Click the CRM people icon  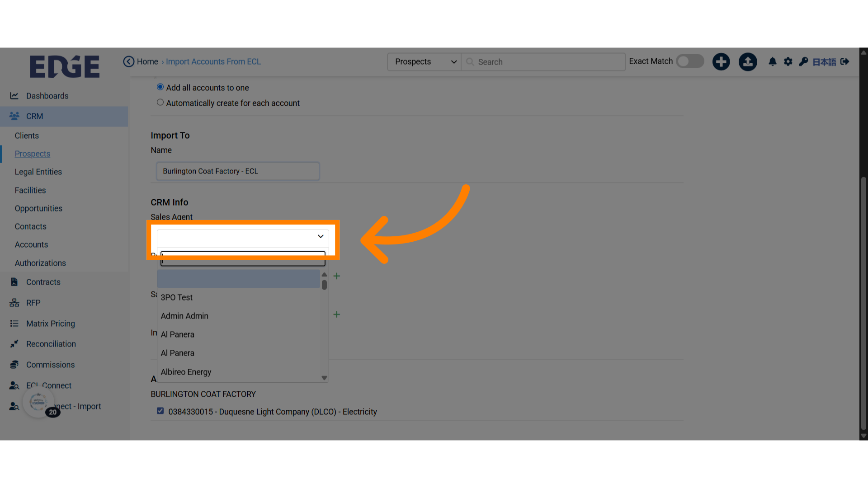(14, 116)
